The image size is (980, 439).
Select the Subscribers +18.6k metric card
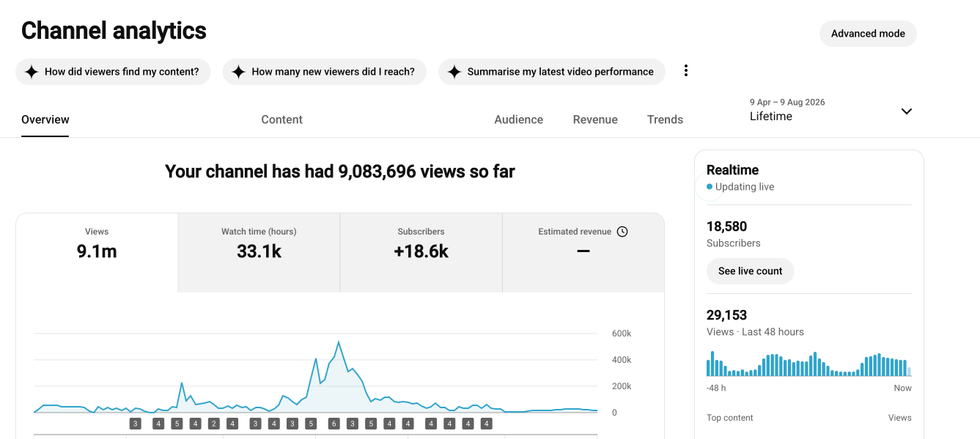[x=421, y=253]
